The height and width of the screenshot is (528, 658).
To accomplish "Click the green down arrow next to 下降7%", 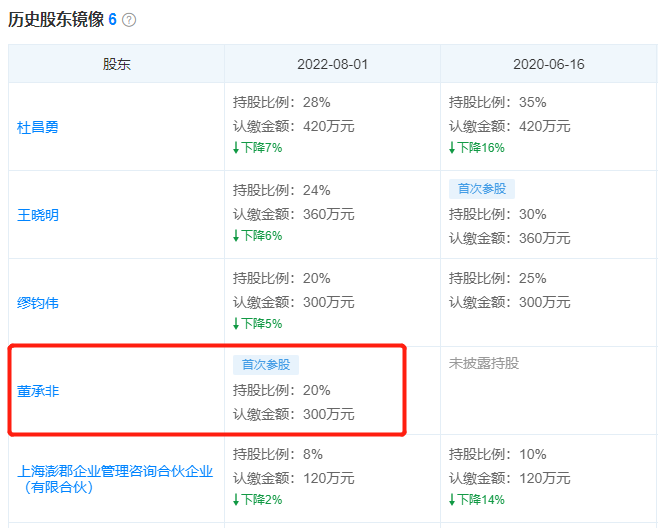I will (236, 147).
